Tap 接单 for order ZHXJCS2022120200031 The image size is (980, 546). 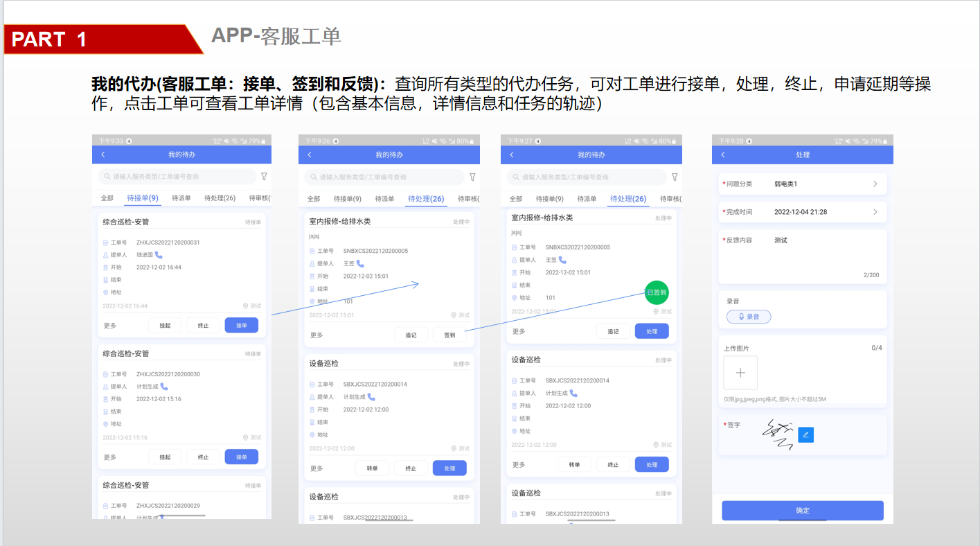[x=241, y=326]
